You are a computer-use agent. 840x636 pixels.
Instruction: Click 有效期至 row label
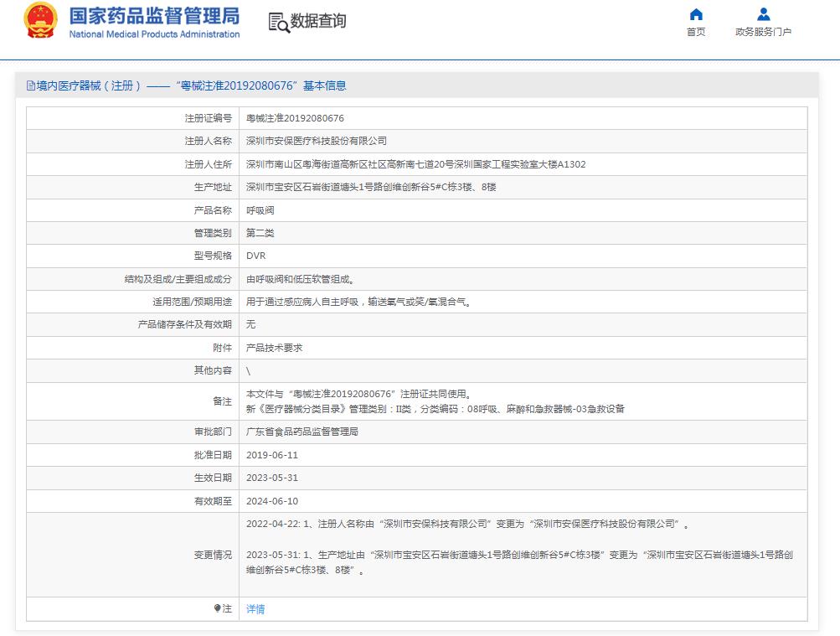(214, 501)
